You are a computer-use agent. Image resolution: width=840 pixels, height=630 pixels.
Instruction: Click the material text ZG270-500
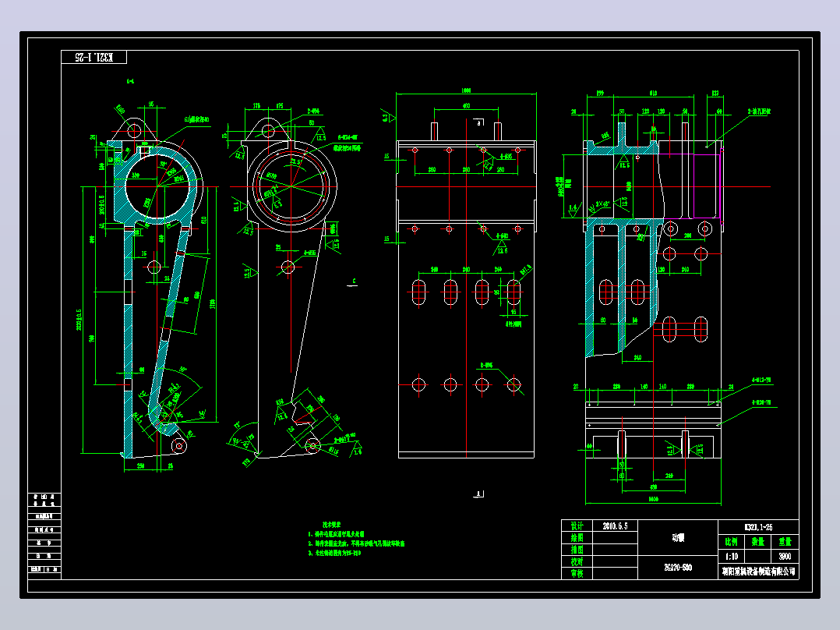coord(678,568)
